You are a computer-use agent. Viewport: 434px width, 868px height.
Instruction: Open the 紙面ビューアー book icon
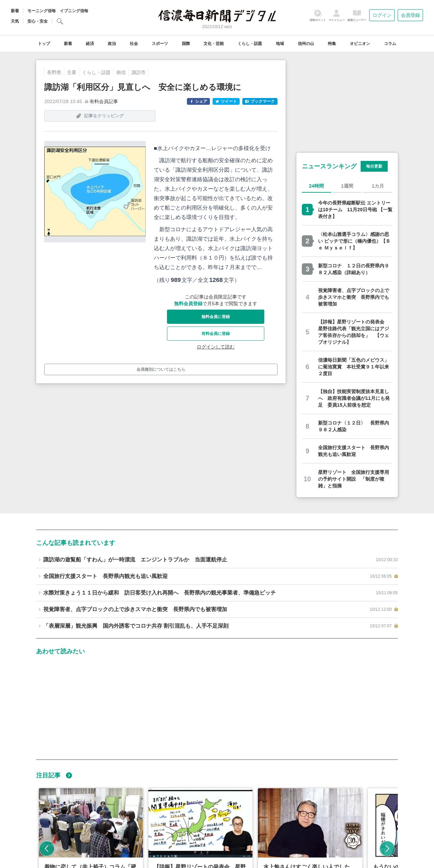point(357,15)
